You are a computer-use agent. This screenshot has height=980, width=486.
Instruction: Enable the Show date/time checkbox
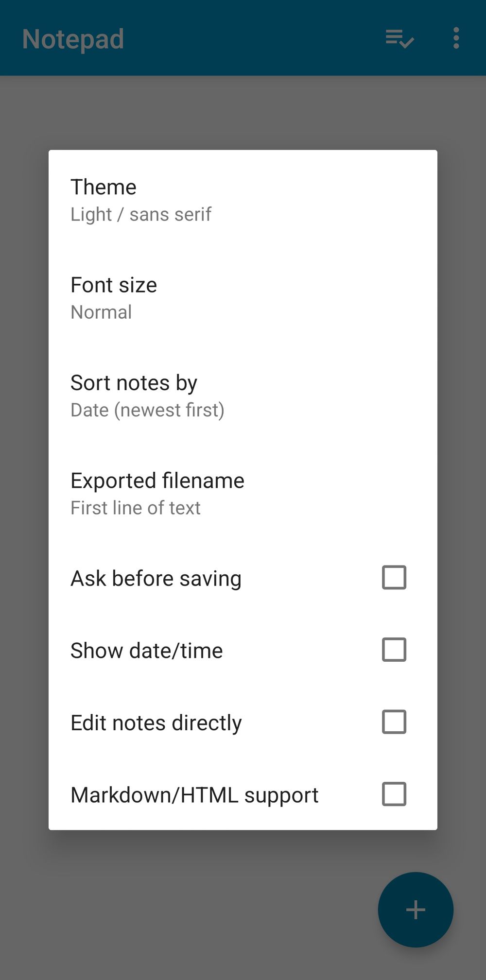coord(394,650)
